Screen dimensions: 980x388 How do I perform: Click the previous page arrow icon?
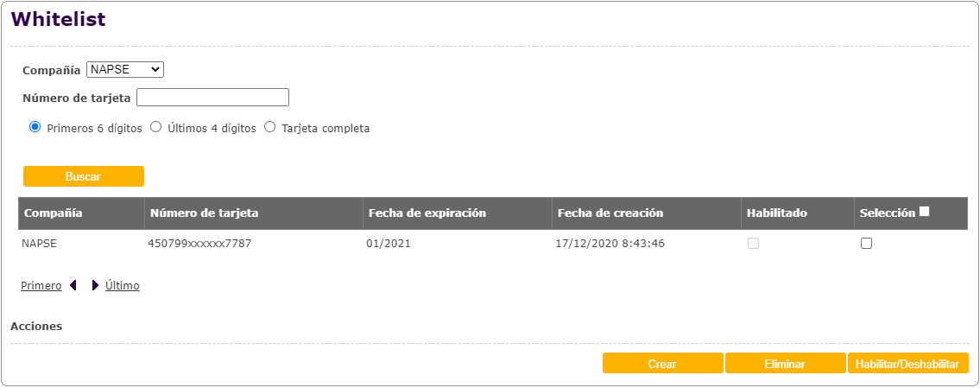[73, 285]
